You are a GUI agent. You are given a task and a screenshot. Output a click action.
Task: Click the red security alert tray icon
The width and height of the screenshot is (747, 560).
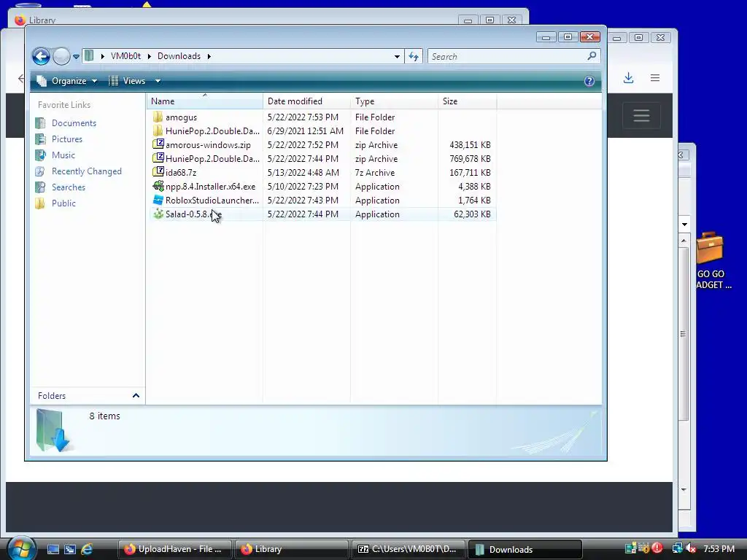pos(657,548)
